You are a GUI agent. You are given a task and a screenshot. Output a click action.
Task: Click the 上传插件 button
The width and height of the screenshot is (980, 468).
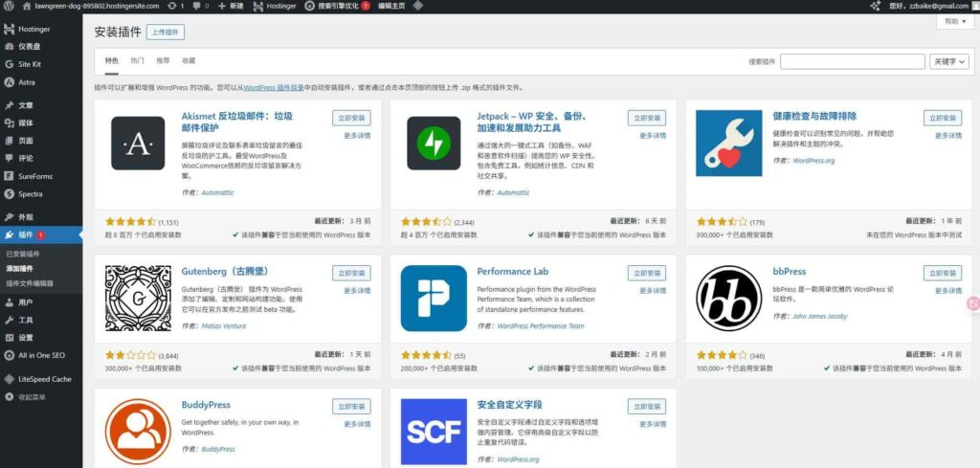click(x=166, y=32)
